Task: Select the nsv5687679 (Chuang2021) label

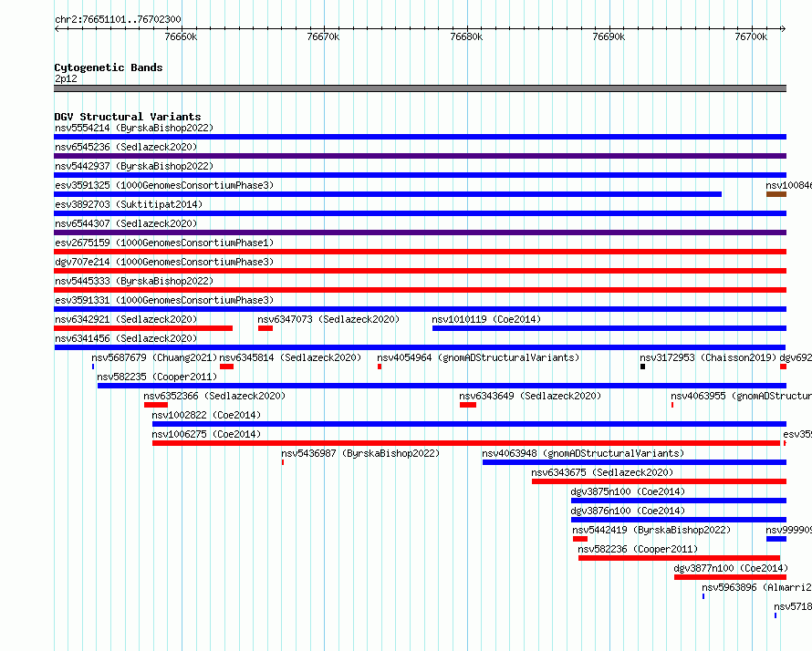Action: point(154,357)
